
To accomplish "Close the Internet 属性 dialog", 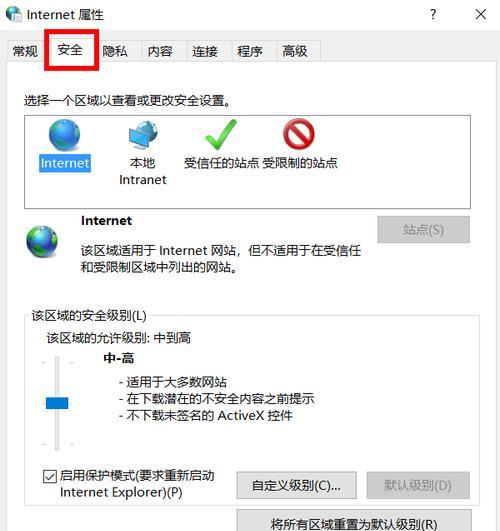I will tap(481, 14).
